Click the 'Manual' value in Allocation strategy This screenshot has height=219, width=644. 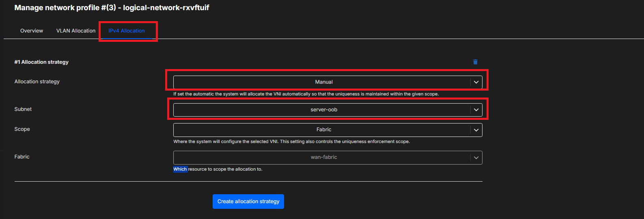pyautogui.click(x=323, y=82)
